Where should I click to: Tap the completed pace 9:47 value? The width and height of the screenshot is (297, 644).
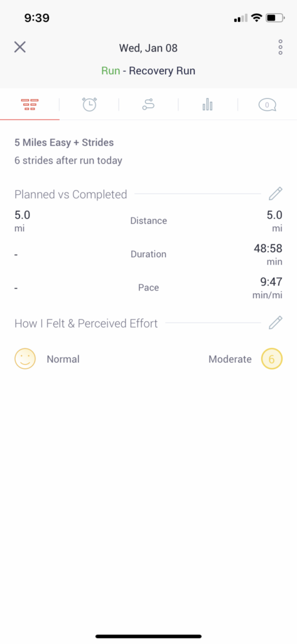[267, 287]
